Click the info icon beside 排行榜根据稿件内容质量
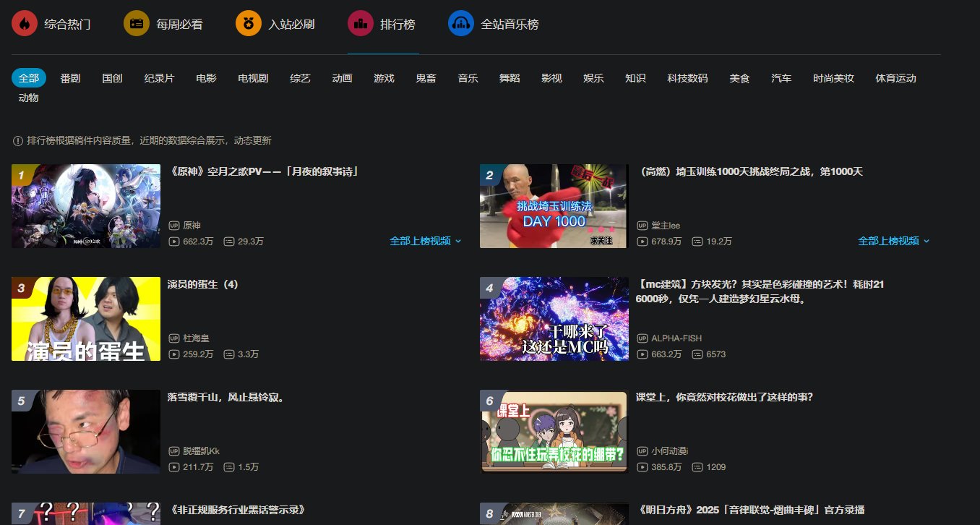980x525 pixels. (18, 140)
